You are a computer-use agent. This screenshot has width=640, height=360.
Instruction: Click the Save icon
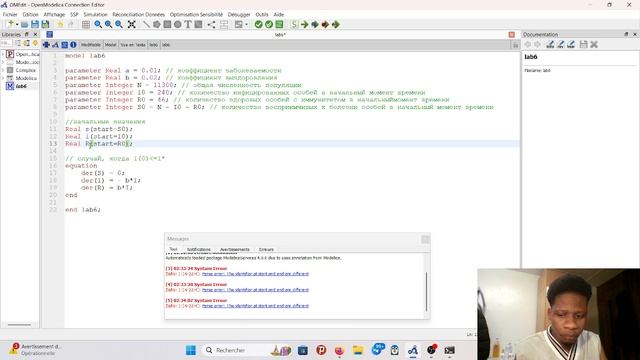click(35, 24)
